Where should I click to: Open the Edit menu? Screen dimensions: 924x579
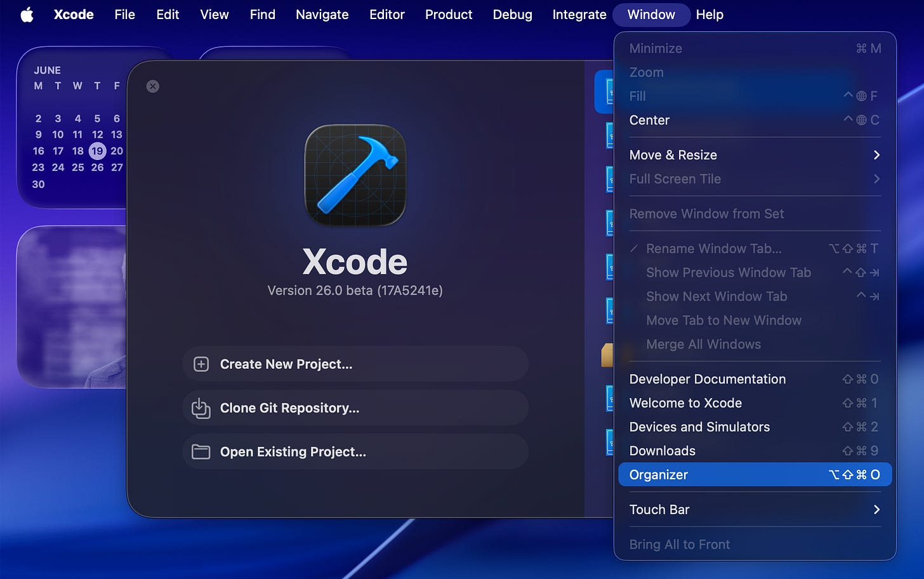click(168, 15)
